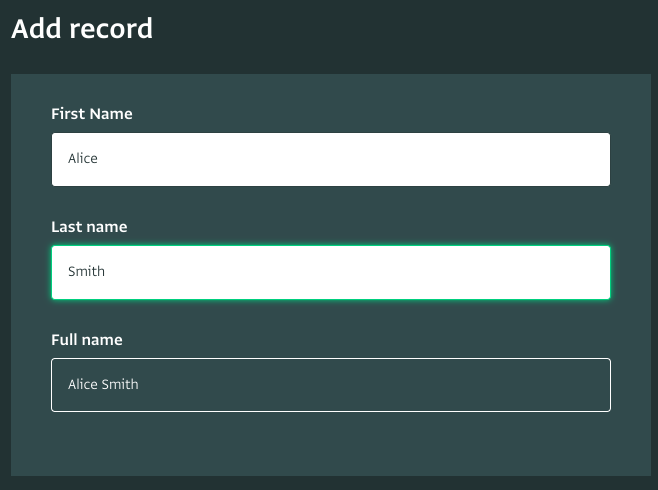Place cursor on 'Smith' in Last name

86,271
